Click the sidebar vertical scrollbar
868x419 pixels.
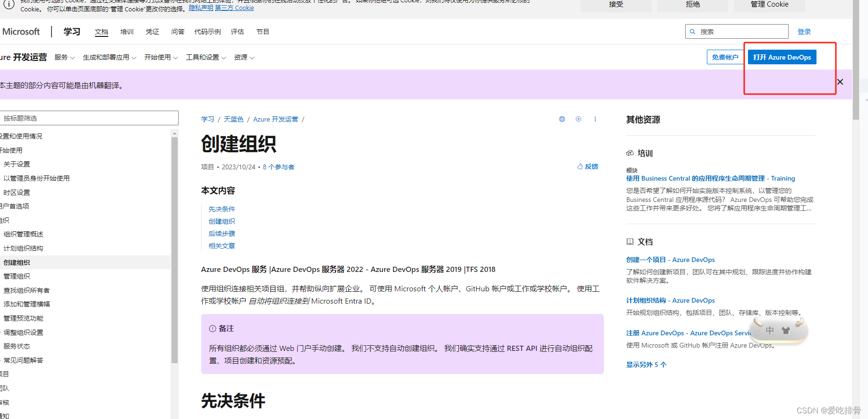[174, 250]
